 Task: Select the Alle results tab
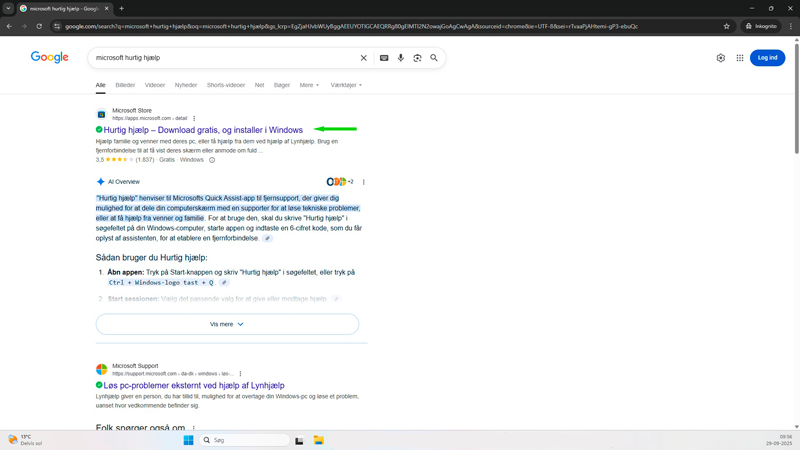tap(101, 85)
